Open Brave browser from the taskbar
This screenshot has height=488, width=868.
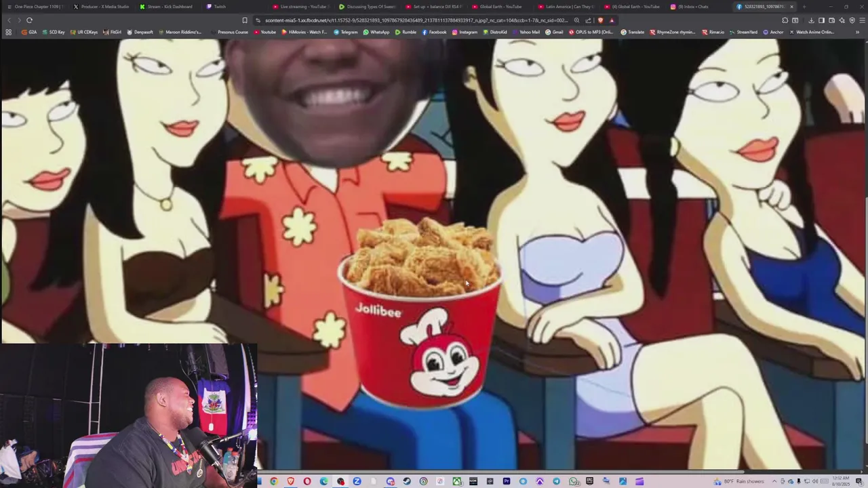coord(290,481)
